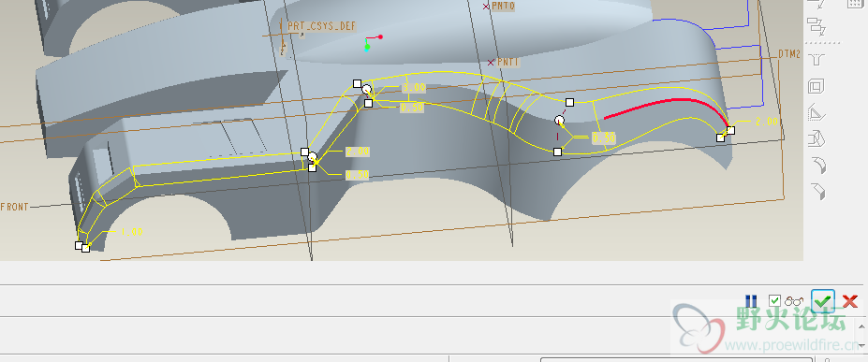The width and height of the screenshot is (868, 362).
Task: Select the DTM2 datum plane label
Action: click(789, 54)
